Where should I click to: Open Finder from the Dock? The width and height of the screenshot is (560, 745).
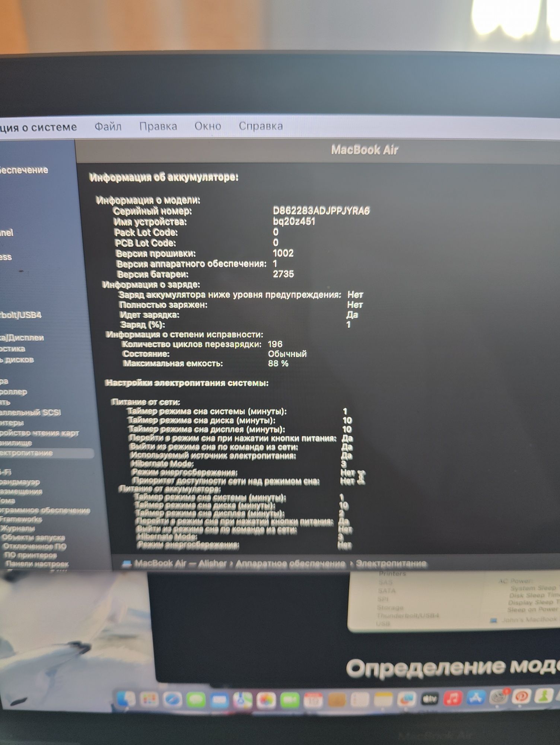pos(126,699)
